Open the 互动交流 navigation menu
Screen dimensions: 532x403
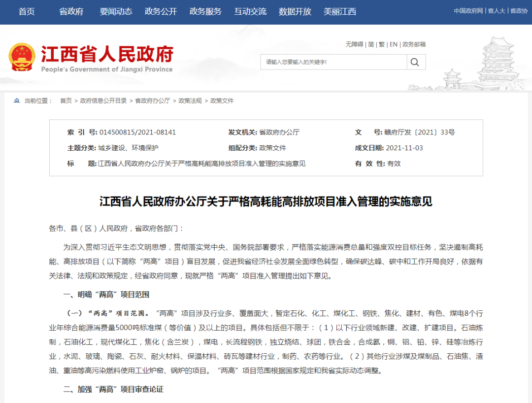click(x=250, y=11)
